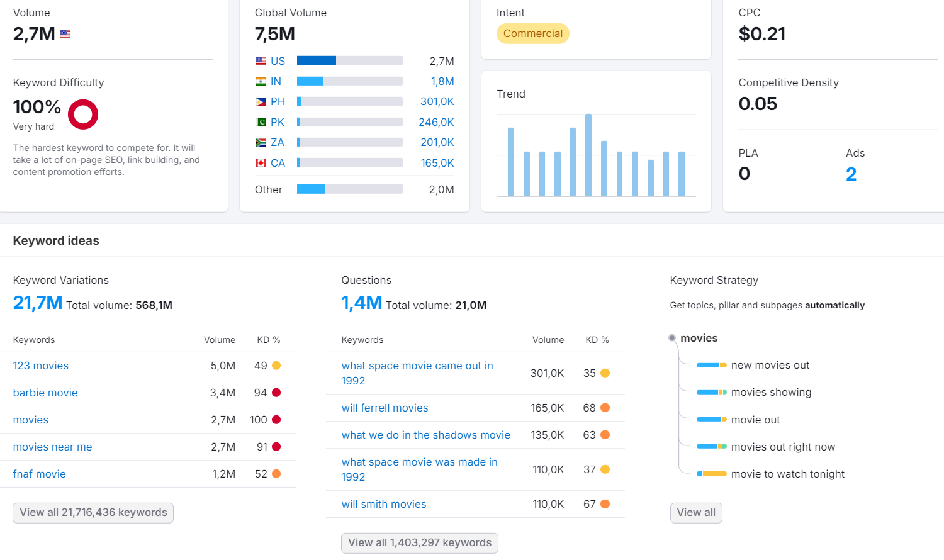Select 'movie to watch tonight' subtopic

click(788, 474)
